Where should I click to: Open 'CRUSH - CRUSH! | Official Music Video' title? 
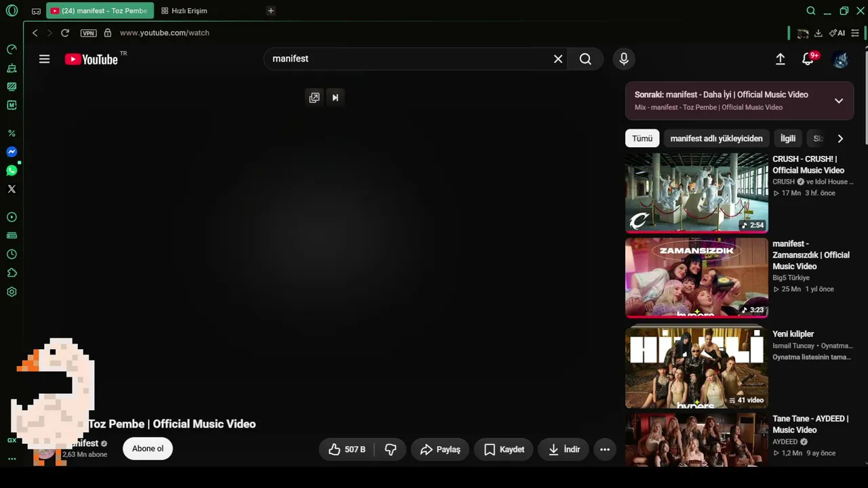(808, 165)
